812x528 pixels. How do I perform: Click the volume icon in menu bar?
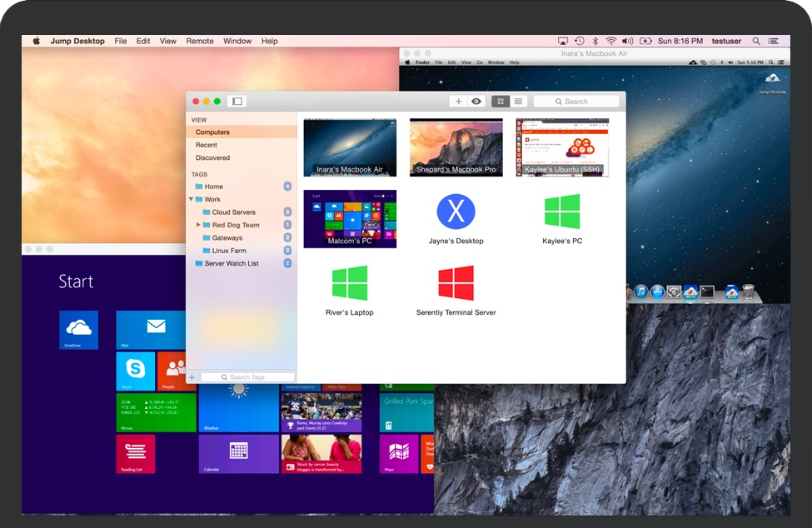[x=628, y=41]
